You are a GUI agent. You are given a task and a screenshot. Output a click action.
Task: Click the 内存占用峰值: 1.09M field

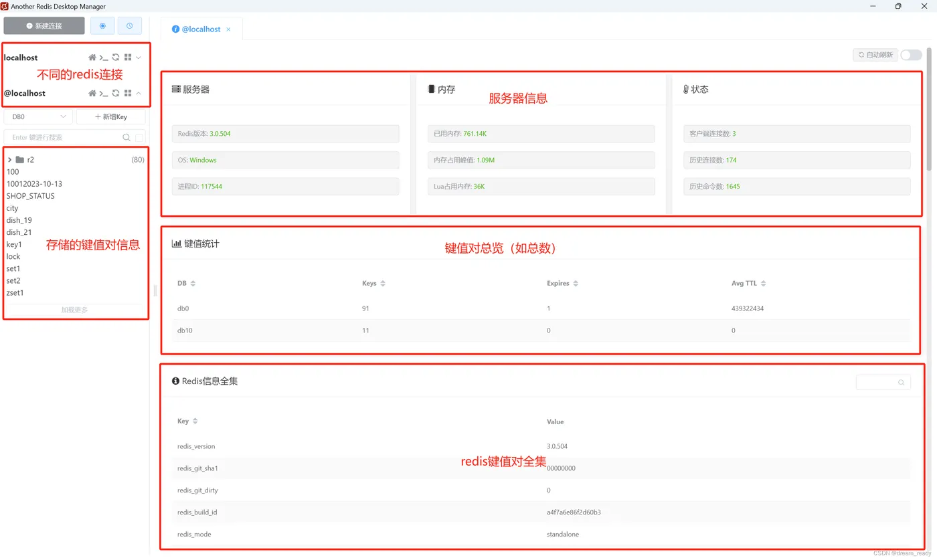(541, 160)
